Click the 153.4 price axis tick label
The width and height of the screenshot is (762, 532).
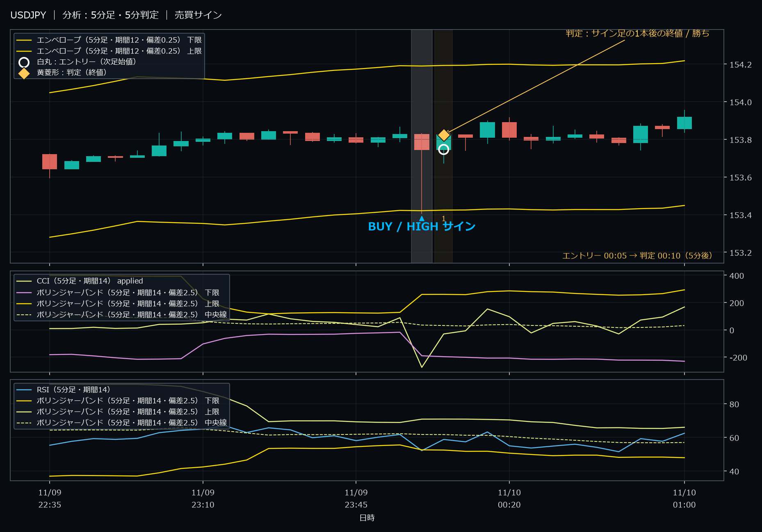(x=740, y=215)
